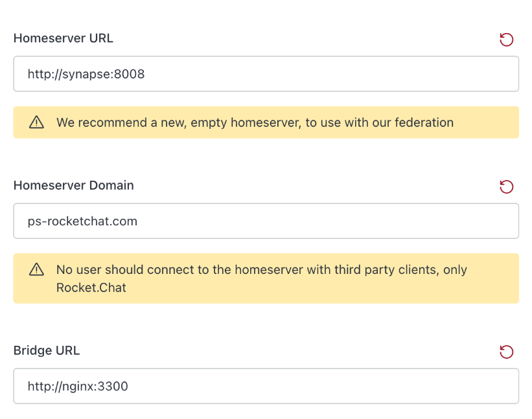Click the Bridge URL label
532x419 pixels.
click(x=47, y=350)
